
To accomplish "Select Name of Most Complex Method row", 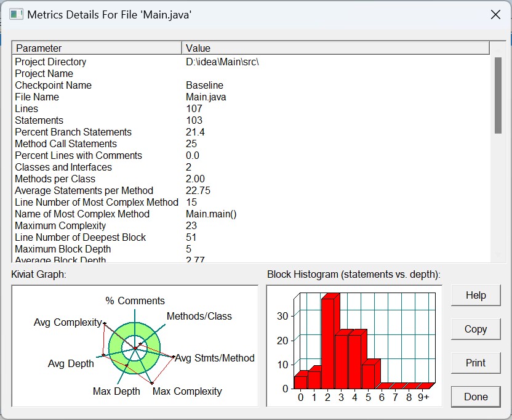I will 252,214.
